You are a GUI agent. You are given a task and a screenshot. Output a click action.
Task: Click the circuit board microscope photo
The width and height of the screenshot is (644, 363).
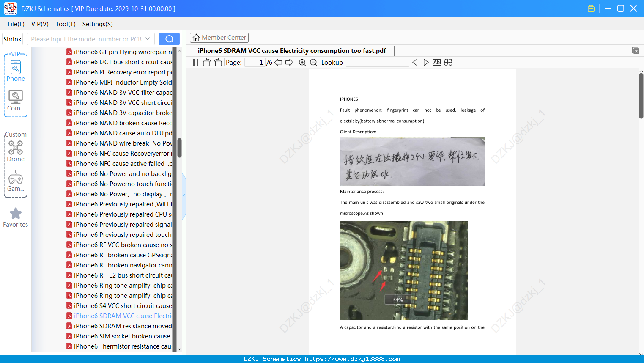404,270
